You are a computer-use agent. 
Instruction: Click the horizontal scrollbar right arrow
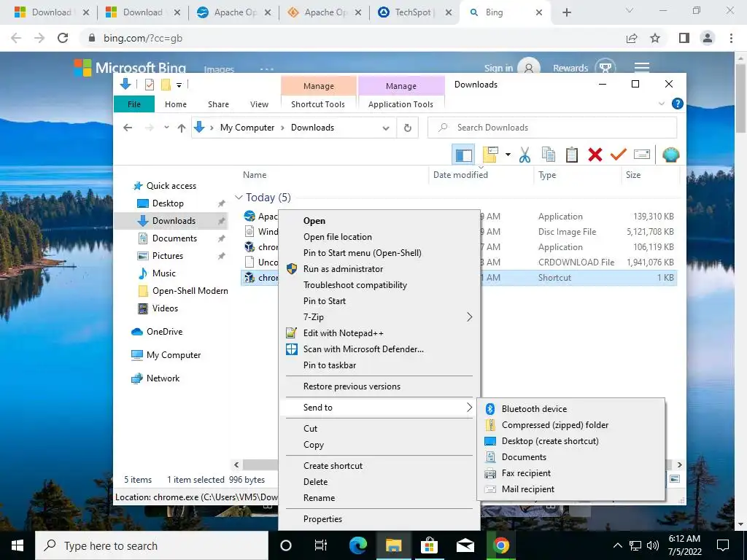pos(680,464)
